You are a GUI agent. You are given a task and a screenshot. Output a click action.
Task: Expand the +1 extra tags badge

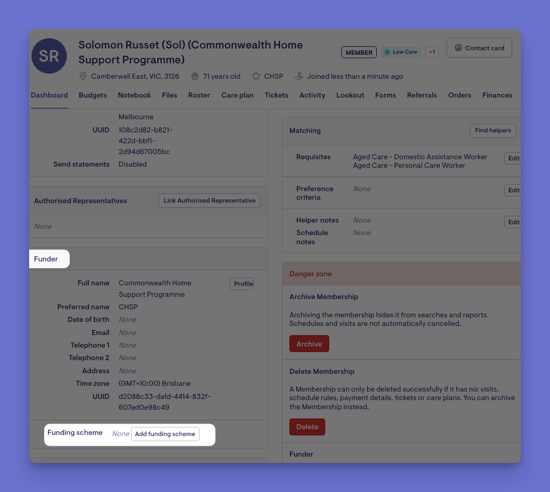(432, 52)
